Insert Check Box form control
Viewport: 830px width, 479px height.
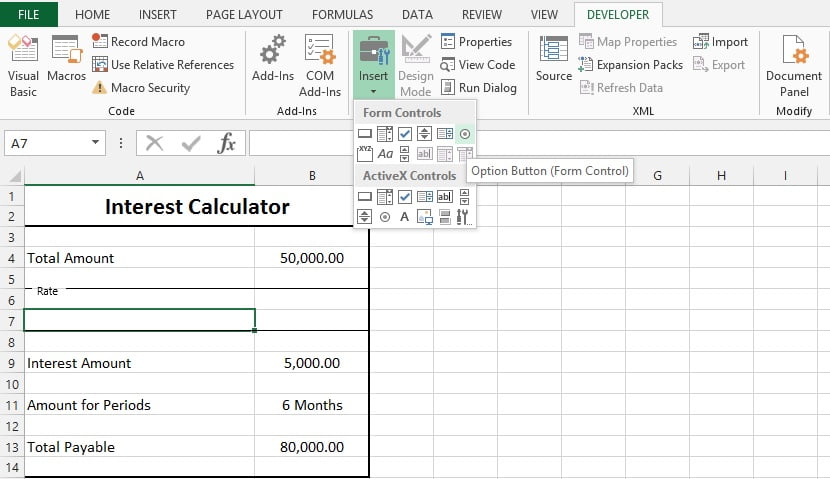pyautogui.click(x=405, y=134)
